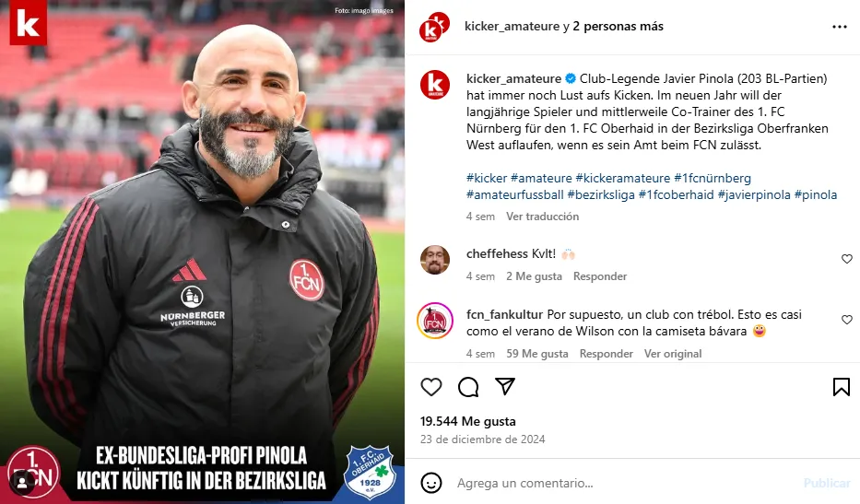Viewport: 860px width, 504px height.
Task: Save the post with the bookmark icon
Action: [841, 387]
